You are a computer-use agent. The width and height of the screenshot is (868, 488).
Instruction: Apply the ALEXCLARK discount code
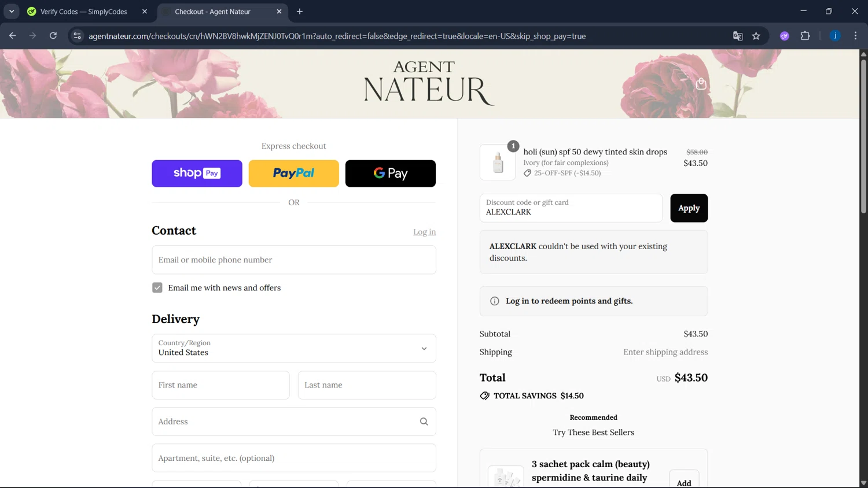pos(689,208)
